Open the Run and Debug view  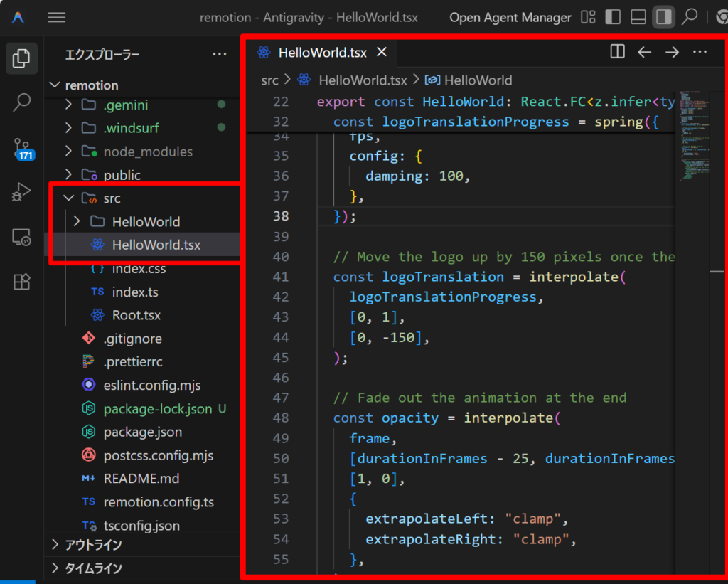22,192
